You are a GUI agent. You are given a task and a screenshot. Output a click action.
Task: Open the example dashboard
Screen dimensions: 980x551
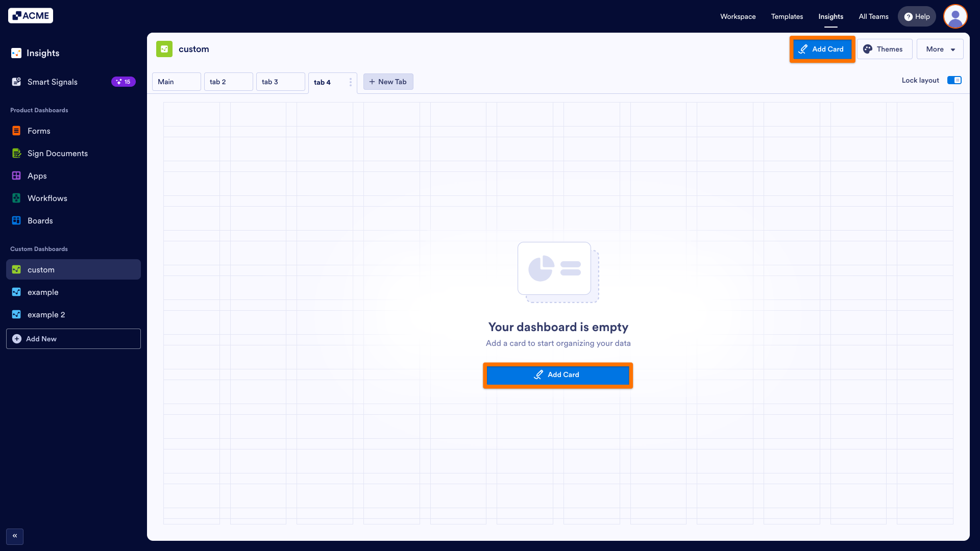[x=73, y=292]
